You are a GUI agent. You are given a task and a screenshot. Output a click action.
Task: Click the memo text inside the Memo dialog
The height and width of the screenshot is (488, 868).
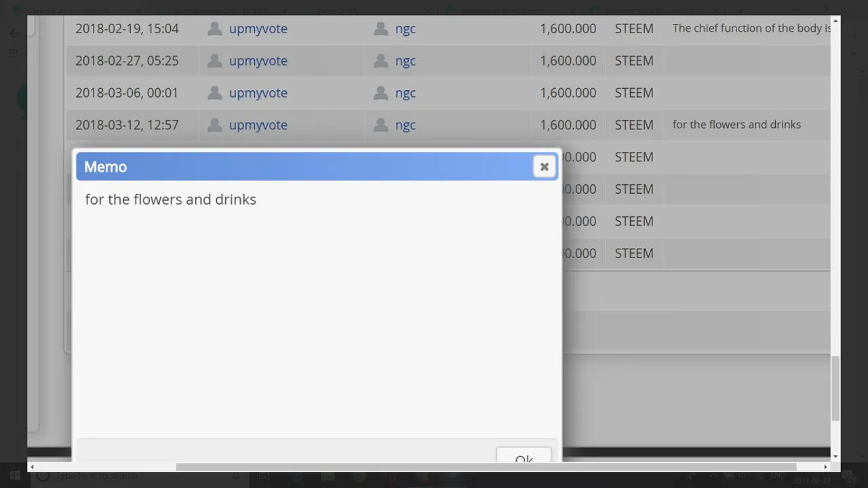click(x=171, y=199)
